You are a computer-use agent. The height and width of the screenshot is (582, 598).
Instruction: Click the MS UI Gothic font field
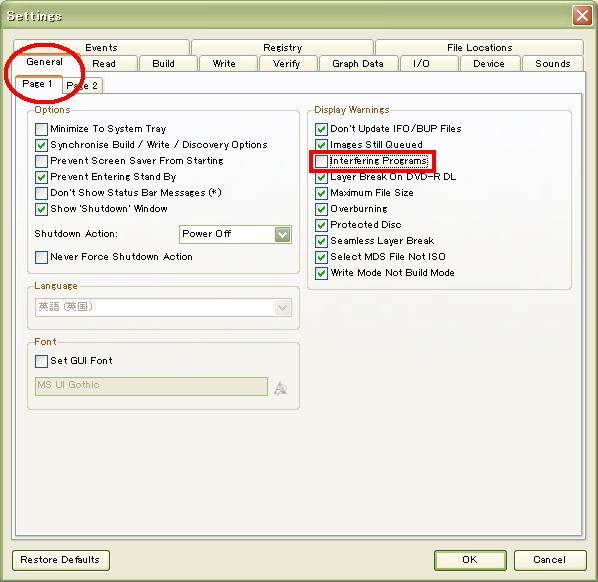(151, 386)
